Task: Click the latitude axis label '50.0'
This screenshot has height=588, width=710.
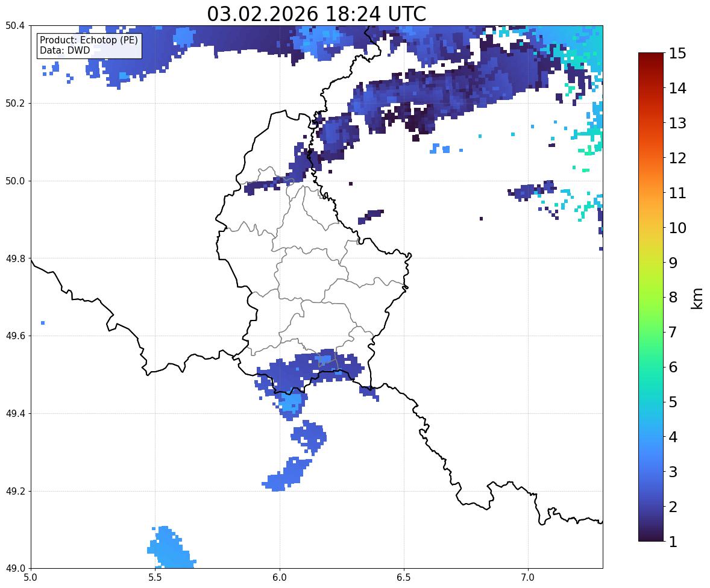Action: pyautogui.click(x=14, y=181)
